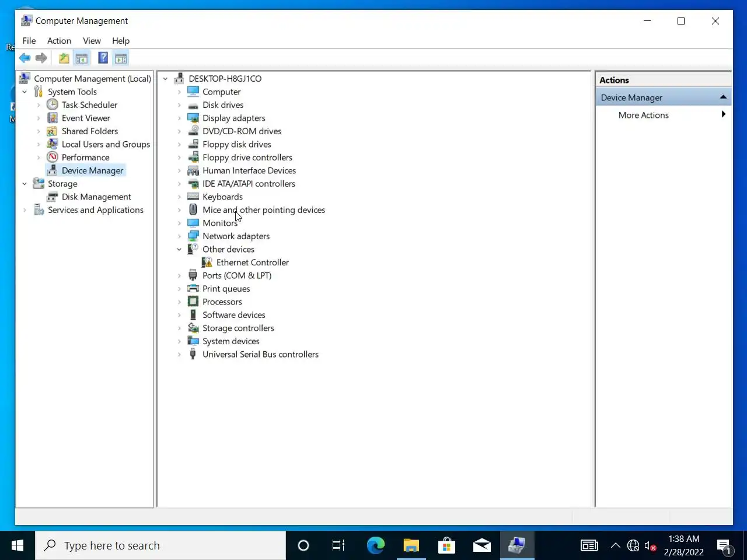Collapse the System Tools tree node
Viewport: 747px width, 560px height.
click(25, 92)
